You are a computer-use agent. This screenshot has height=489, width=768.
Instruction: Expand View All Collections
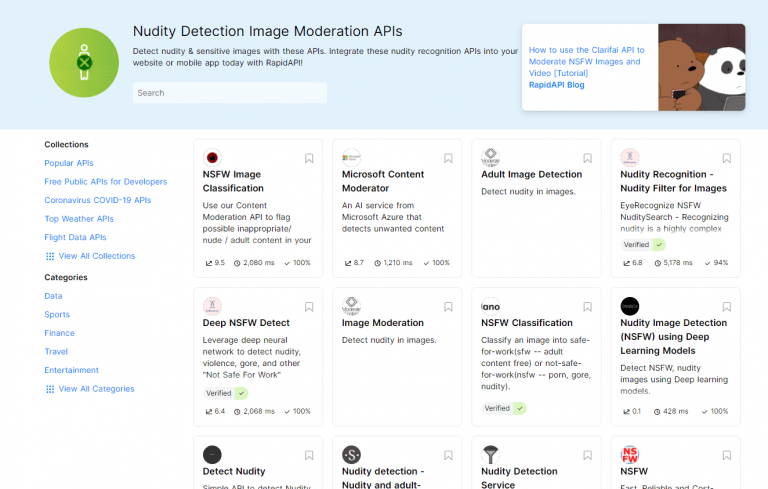pyautogui.click(x=96, y=256)
